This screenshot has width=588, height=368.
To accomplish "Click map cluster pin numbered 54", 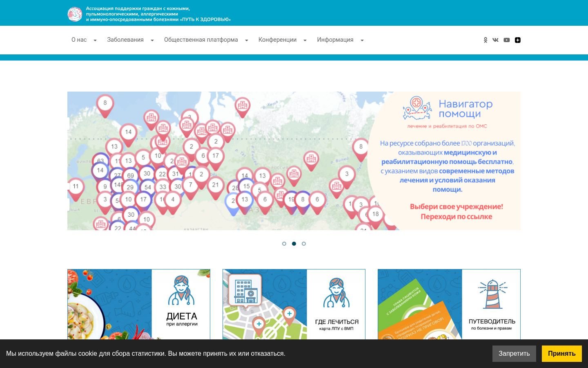I will [147, 188].
